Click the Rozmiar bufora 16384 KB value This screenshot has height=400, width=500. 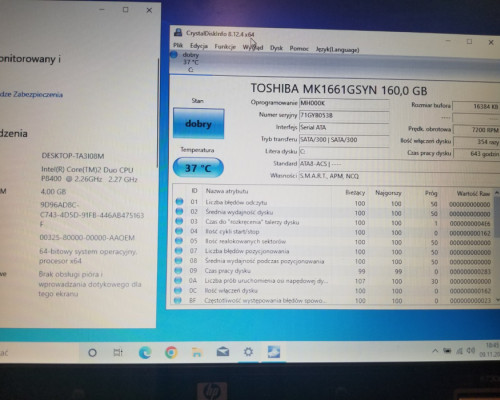(476, 107)
